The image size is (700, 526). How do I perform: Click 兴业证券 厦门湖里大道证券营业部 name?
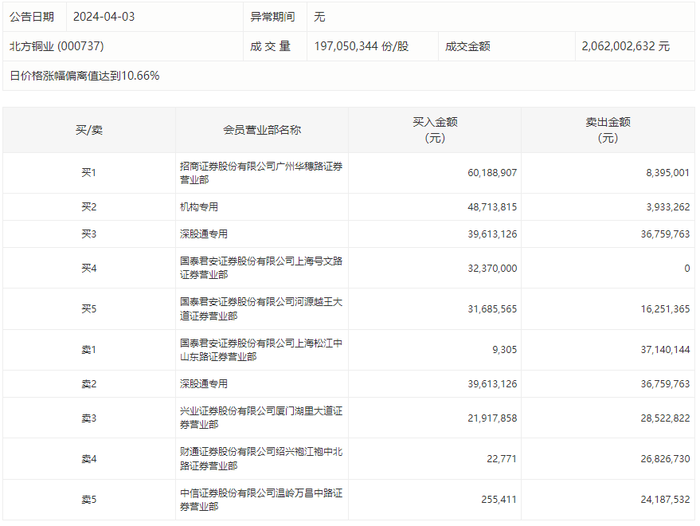coord(261,418)
